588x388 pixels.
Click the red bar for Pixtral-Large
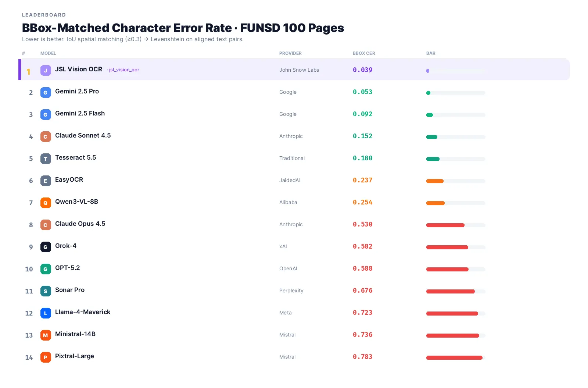[454, 357]
